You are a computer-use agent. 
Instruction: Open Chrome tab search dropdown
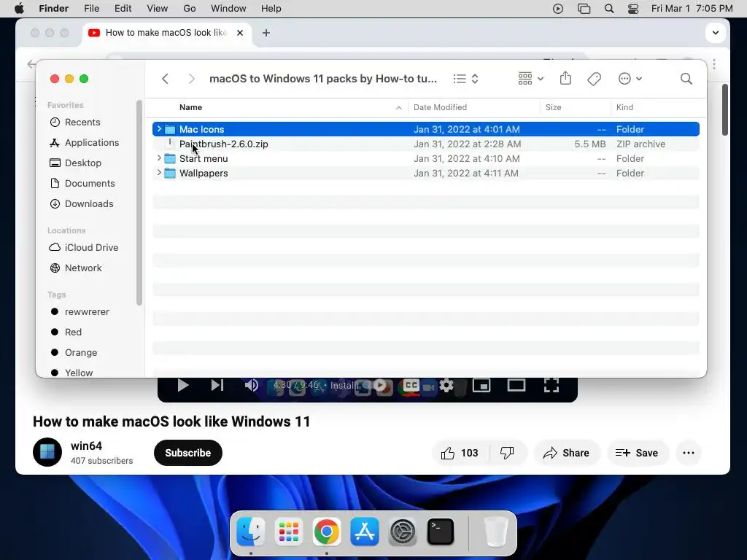[715, 33]
